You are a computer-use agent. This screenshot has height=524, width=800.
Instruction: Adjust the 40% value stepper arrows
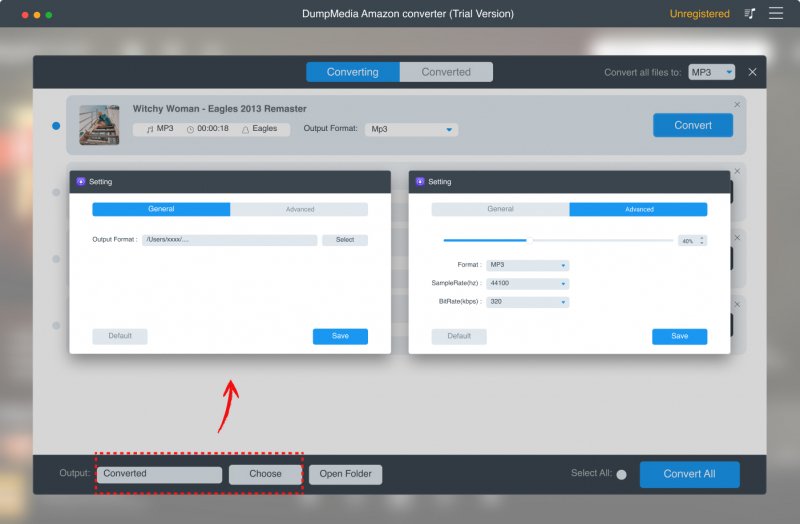pyautogui.click(x=702, y=240)
